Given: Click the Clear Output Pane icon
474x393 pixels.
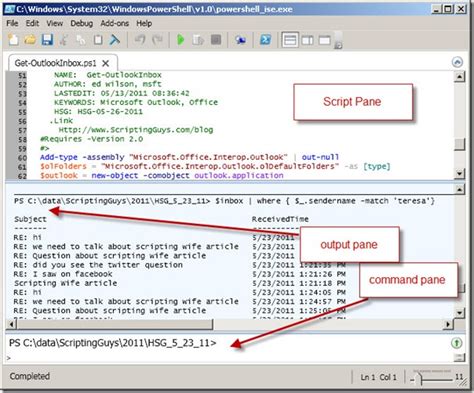Looking at the screenshot, I should (115, 40).
